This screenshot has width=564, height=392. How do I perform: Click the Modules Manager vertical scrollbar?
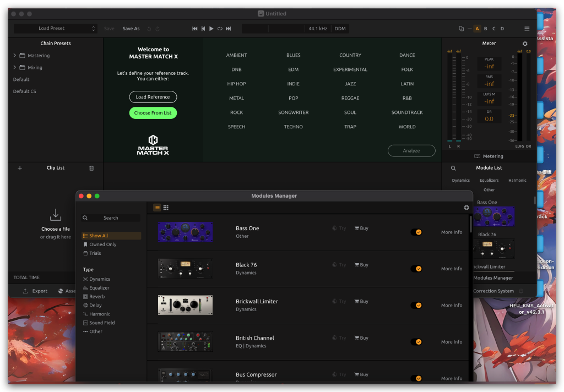470,225
